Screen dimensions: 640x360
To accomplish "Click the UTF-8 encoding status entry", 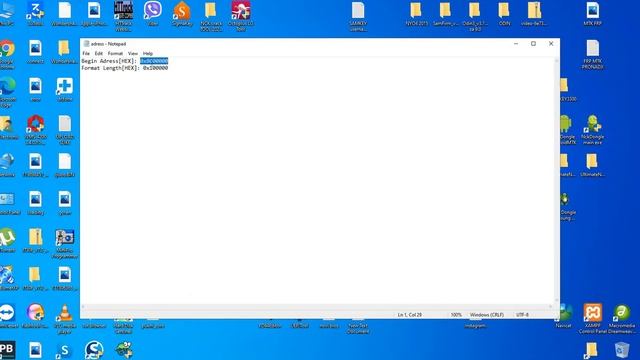I will pos(522,315).
